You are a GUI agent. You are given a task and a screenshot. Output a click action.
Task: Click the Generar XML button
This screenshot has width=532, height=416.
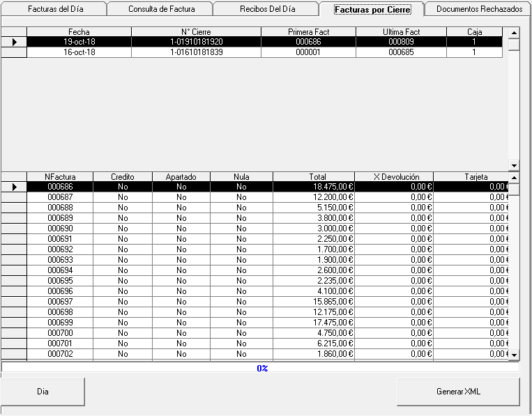[458, 392]
